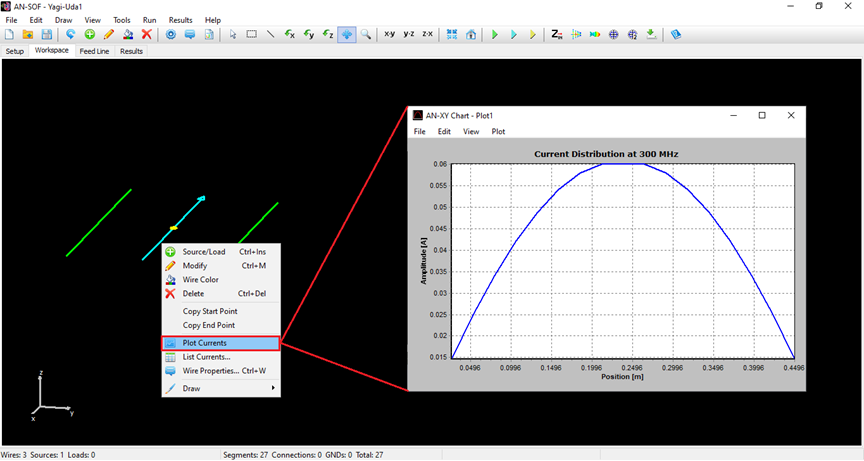Open the File menu in AN-XY Chart
Image resolution: width=864 pixels, height=461 pixels.
click(420, 132)
